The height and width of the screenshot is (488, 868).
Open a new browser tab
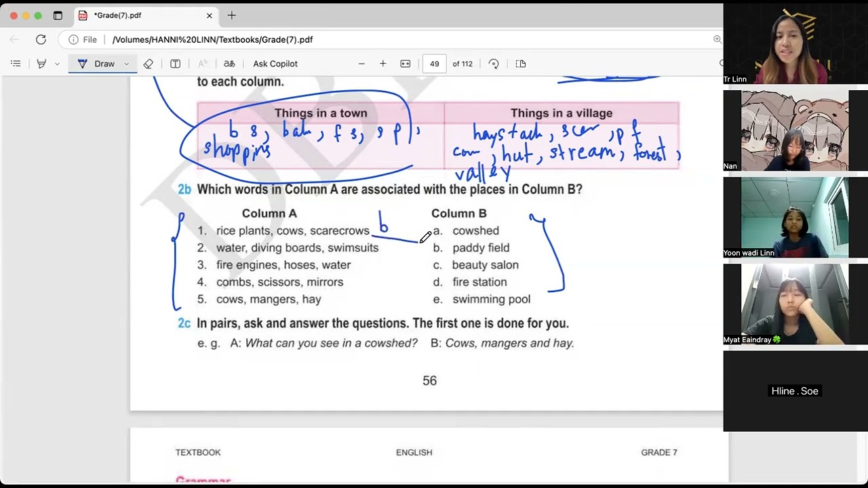coord(232,15)
